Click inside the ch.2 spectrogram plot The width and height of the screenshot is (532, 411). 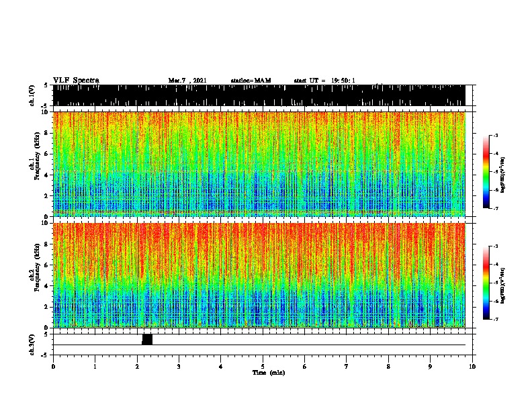point(259,275)
